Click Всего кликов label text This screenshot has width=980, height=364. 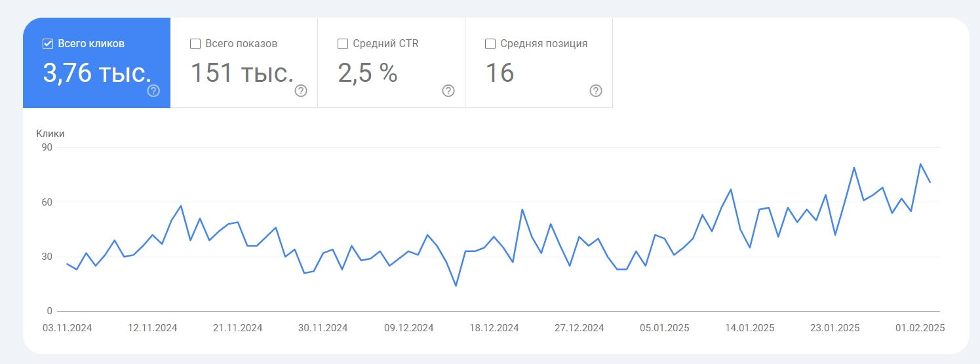[91, 44]
